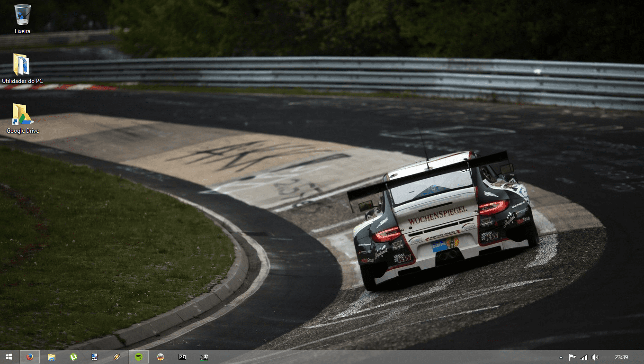Image resolution: width=644 pixels, height=364 pixels.
Task: Open Winamp lightning bolt taskbar icon
Action: 116,357
